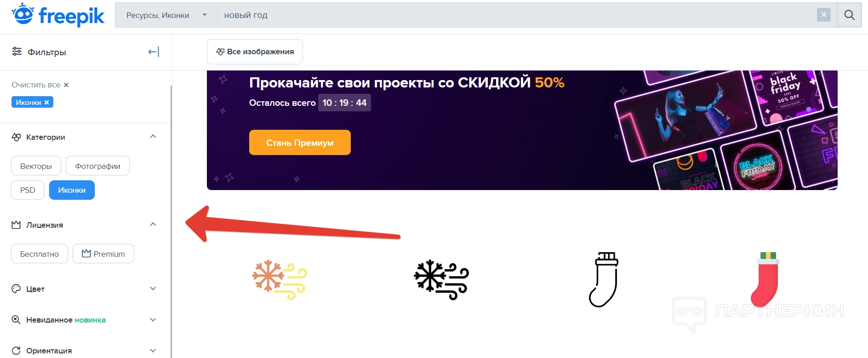The width and height of the screenshot is (868, 358).
Task: Expand the Ориентация filter section
Action: (153, 351)
